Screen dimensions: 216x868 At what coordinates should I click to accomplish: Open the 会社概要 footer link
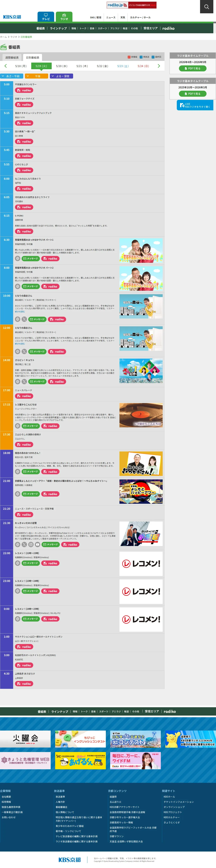click(x=6, y=797)
